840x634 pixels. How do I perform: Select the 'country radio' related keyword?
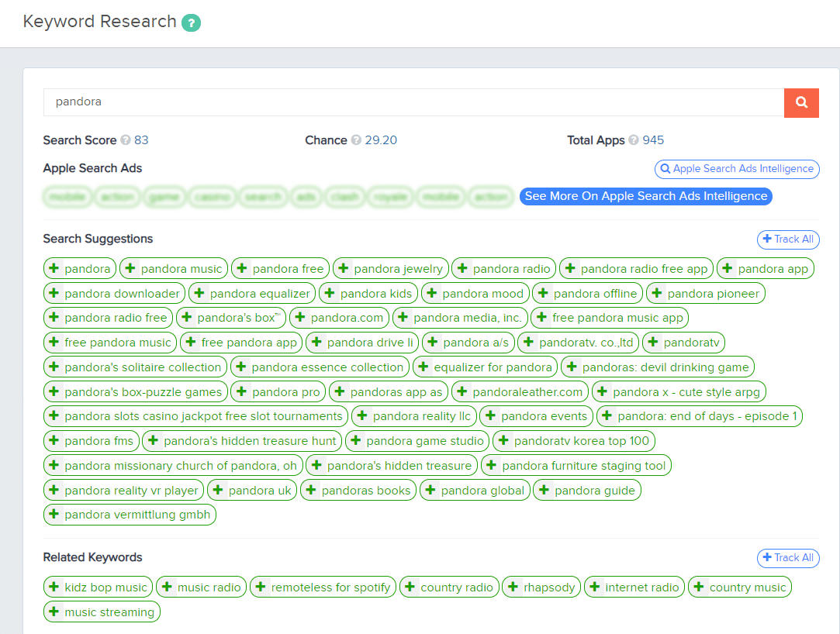point(449,587)
